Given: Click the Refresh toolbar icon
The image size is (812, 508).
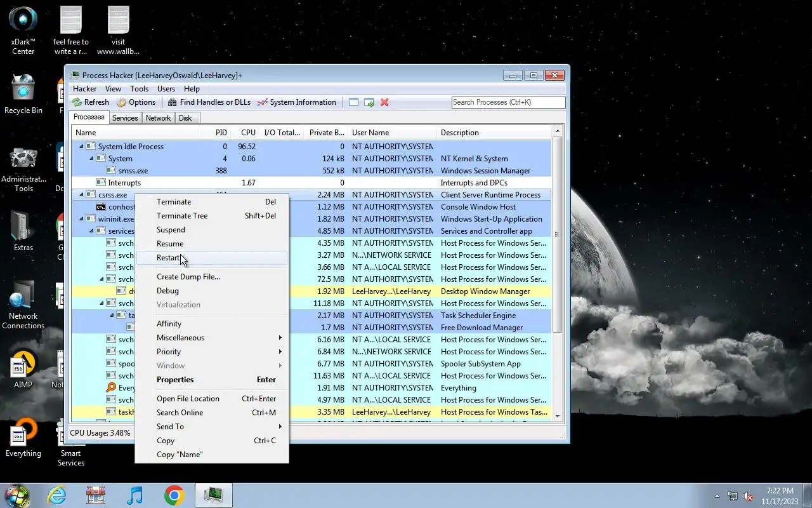Looking at the screenshot, I should pyautogui.click(x=77, y=102).
